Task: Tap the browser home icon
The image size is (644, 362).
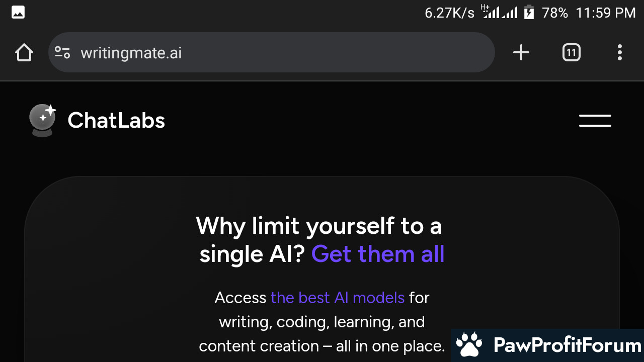Action: 24,52
